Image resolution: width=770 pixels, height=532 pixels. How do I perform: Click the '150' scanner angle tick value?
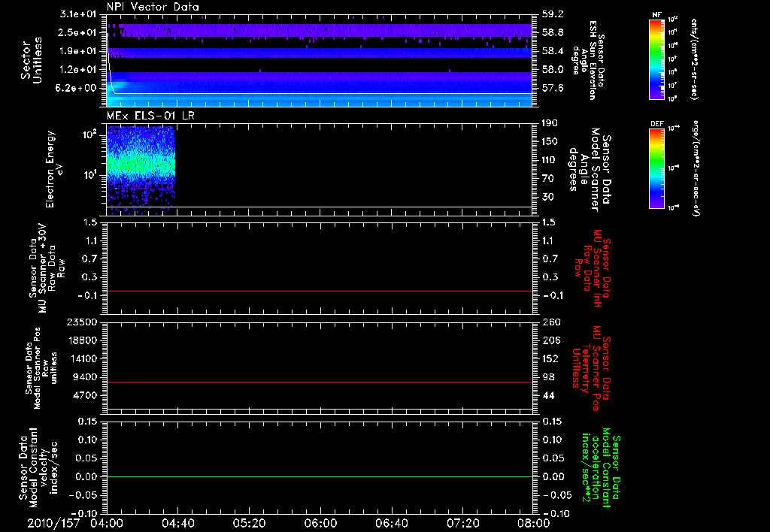[550, 142]
